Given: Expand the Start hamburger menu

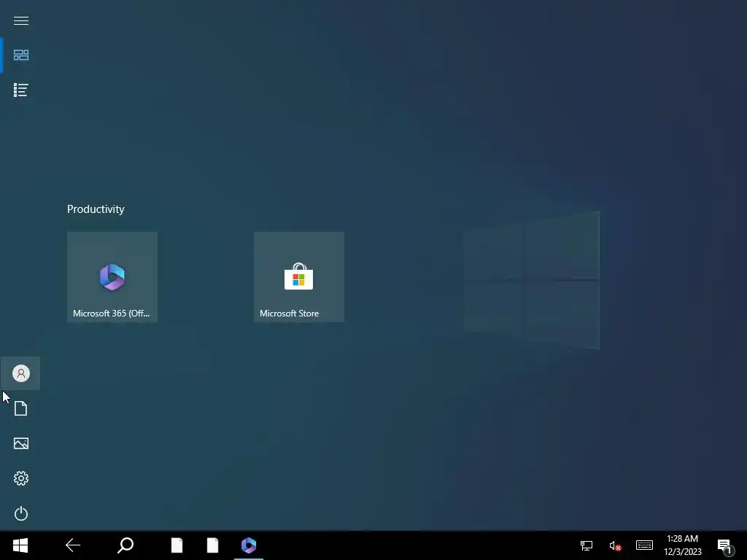Looking at the screenshot, I should click(21, 20).
